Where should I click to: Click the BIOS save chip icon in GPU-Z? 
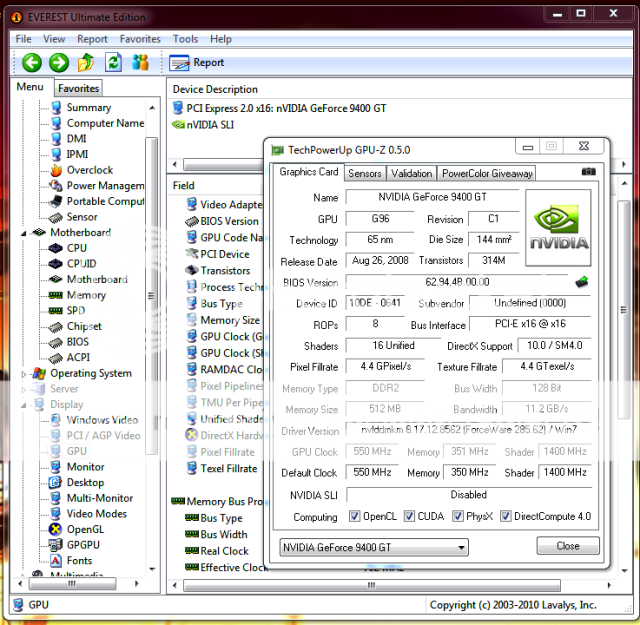[x=582, y=282]
